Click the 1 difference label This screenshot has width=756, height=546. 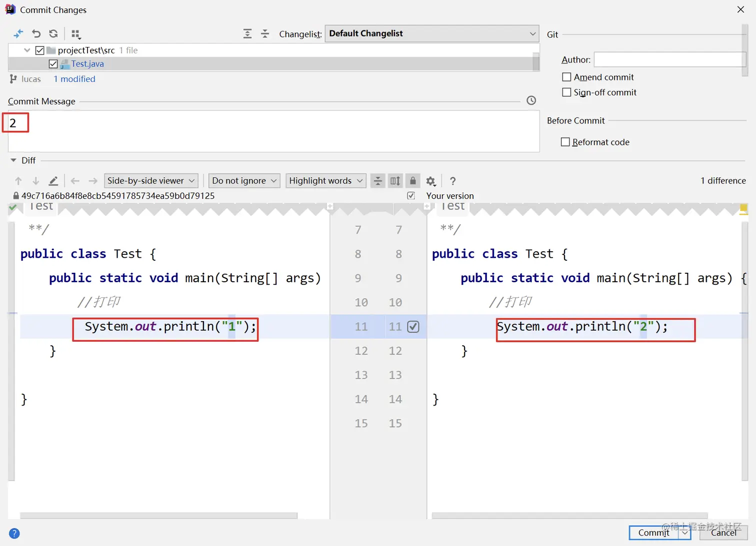pyautogui.click(x=723, y=181)
